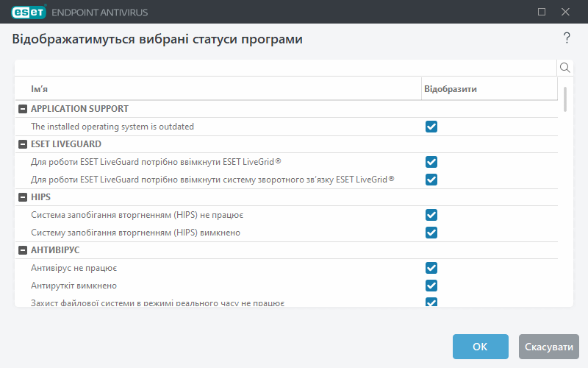Open help with the question mark icon
Viewport: 588px width, 368px height.
tap(567, 38)
